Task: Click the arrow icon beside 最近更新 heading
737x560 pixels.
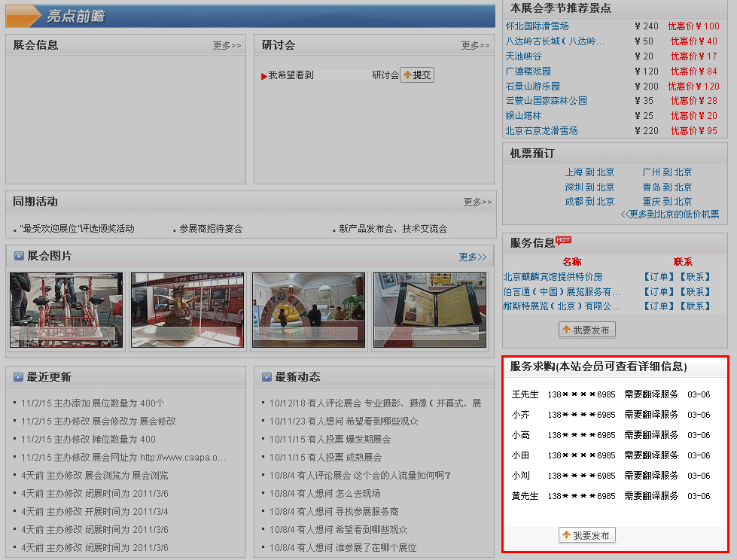Action: 18,377
